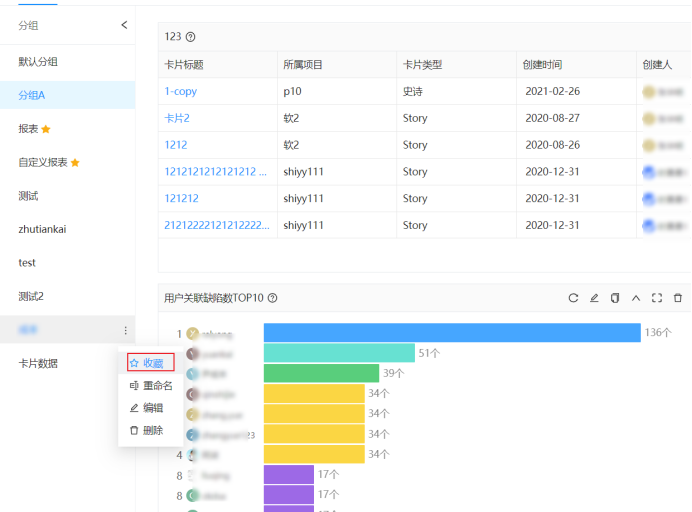Image resolution: width=692 pixels, height=512 pixels.
Task: Click the star icon next to 报表
Action: click(46, 129)
